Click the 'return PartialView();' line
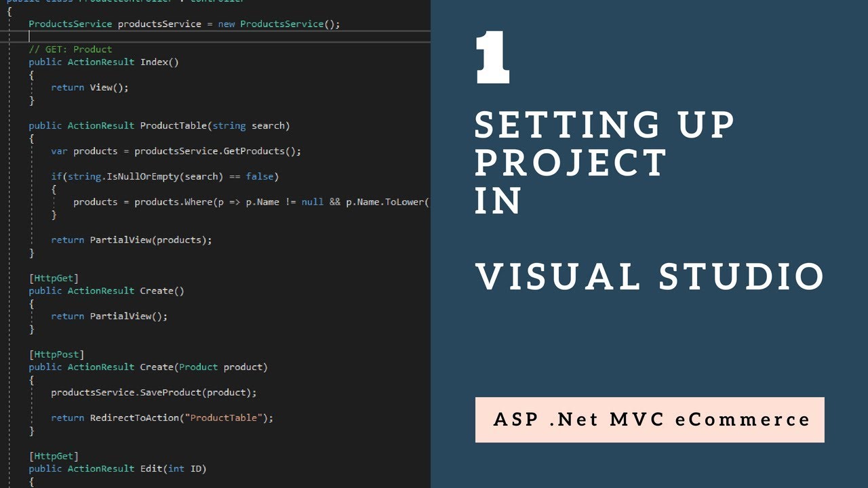 point(109,316)
